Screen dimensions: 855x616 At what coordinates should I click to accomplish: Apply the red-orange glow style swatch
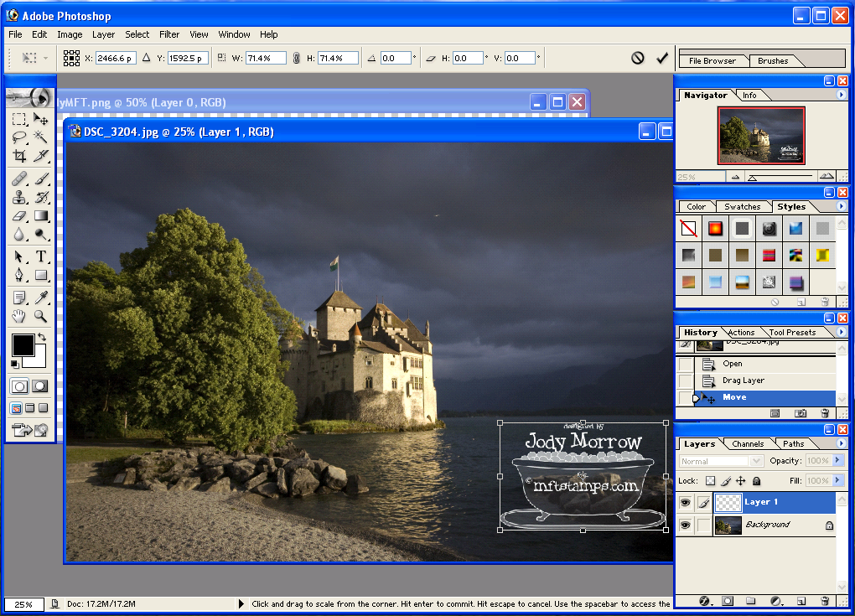pyautogui.click(x=715, y=229)
